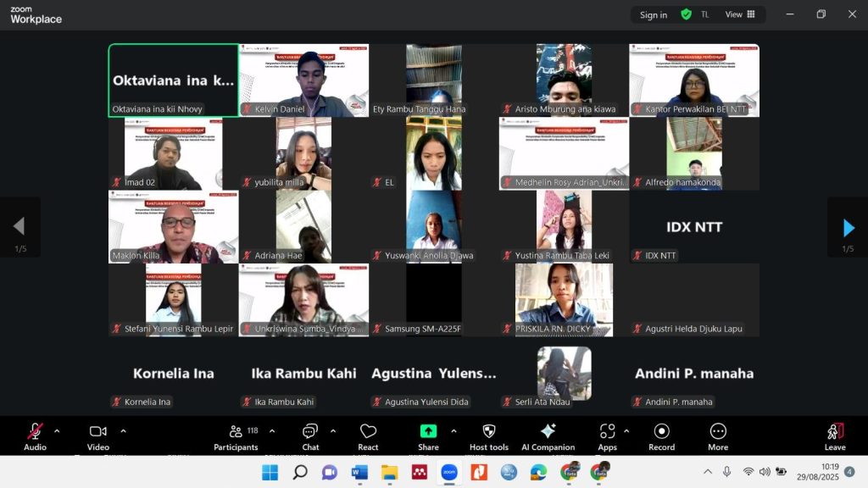Start recording with the Record button
Viewport: 868px width, 488px height.
(661, 436)
